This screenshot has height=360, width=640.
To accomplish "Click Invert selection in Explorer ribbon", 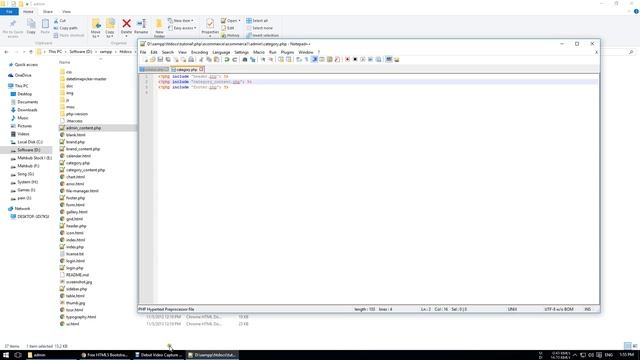I will [x=262, y=36].
